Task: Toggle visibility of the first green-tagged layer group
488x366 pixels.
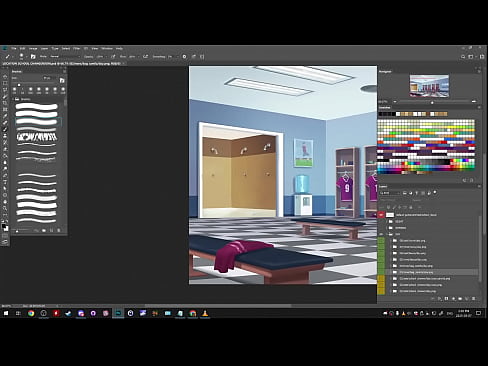Action: click(x=381, y=240)
